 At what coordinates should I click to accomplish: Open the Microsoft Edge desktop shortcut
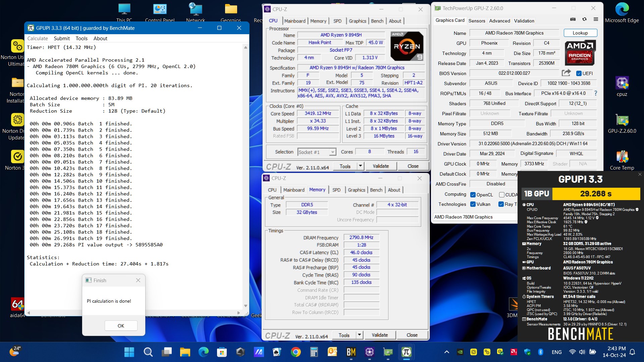point(622,13)
